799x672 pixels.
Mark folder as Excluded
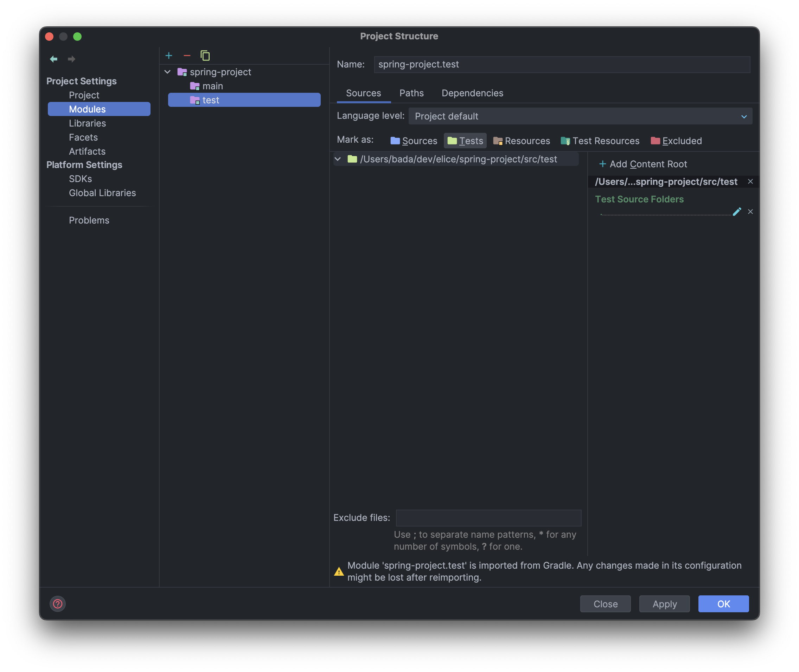tap(676, 141)
